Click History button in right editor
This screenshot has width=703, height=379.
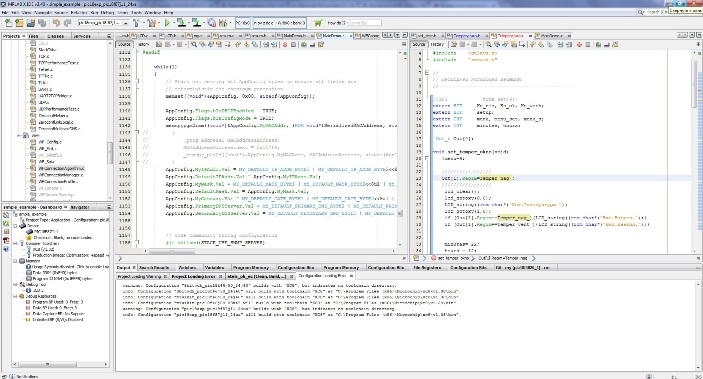437,44
